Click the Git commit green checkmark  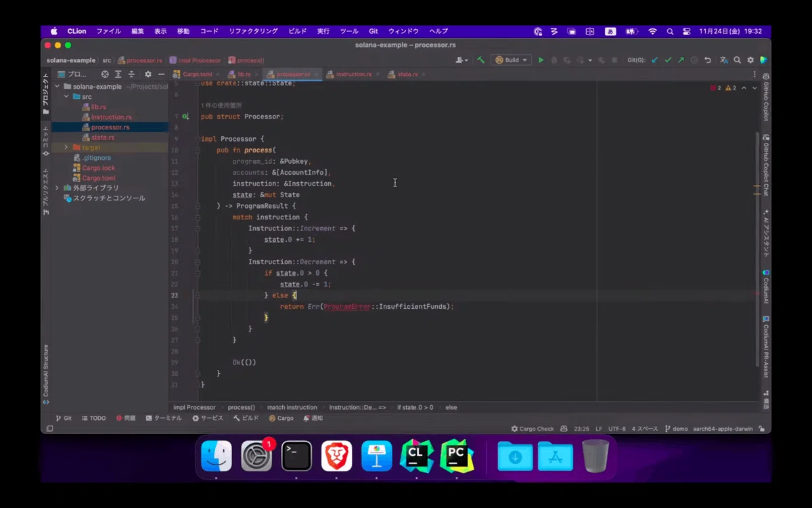coord(668,60)
